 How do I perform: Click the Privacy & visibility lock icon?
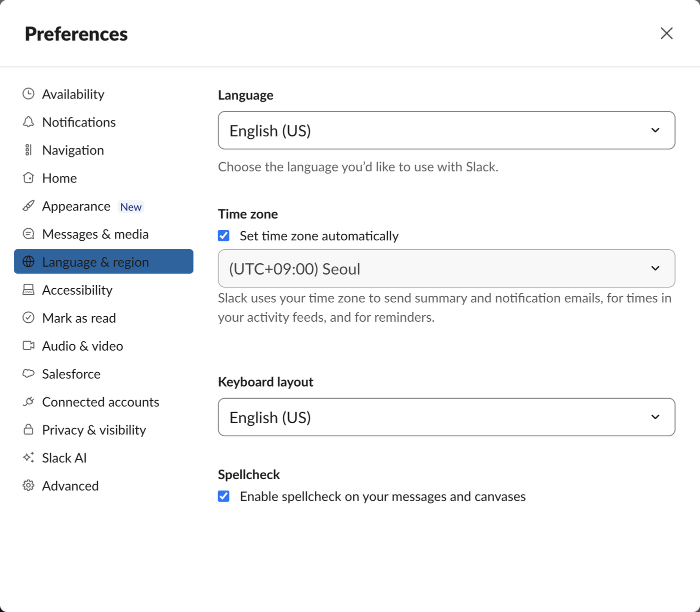tap(28, 430)
